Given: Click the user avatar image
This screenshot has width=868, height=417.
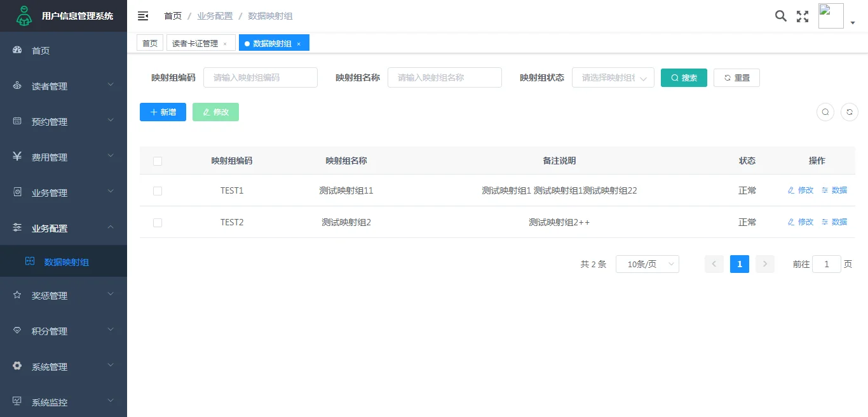Looking at the screenshot, I should 831,16.
